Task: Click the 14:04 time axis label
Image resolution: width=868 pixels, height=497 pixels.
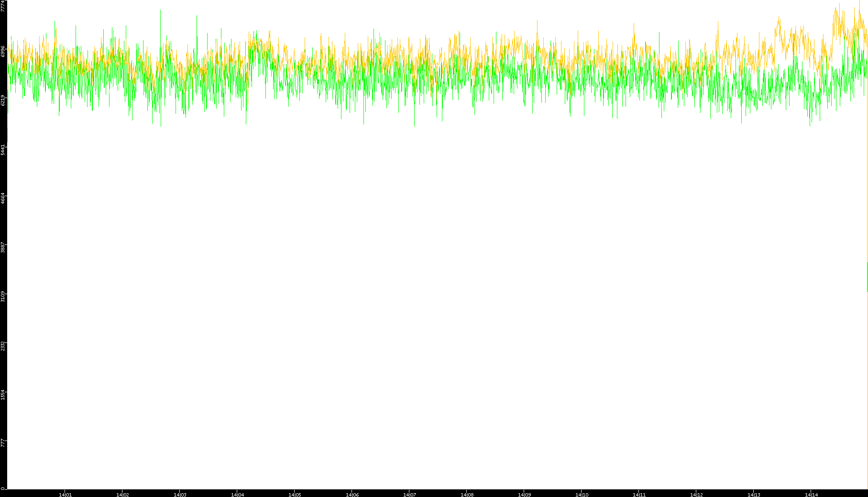Action: pyautogui.click(x=237, y=495)
